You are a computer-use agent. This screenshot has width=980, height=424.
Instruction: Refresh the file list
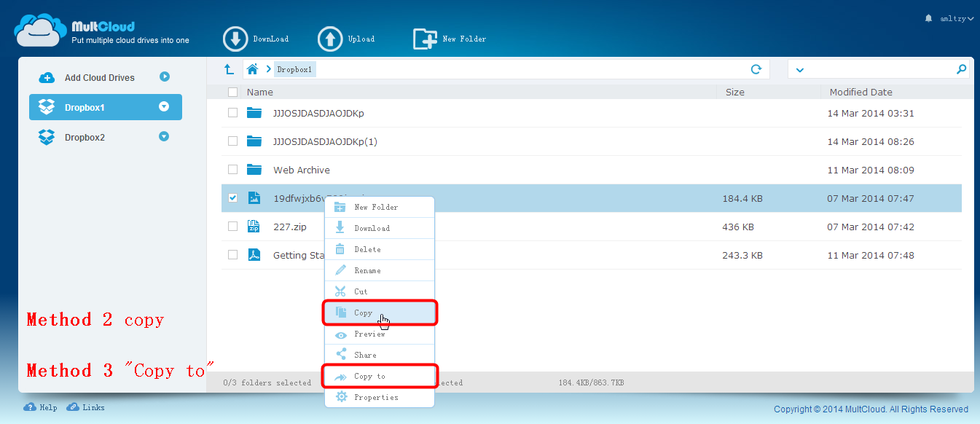756,69
